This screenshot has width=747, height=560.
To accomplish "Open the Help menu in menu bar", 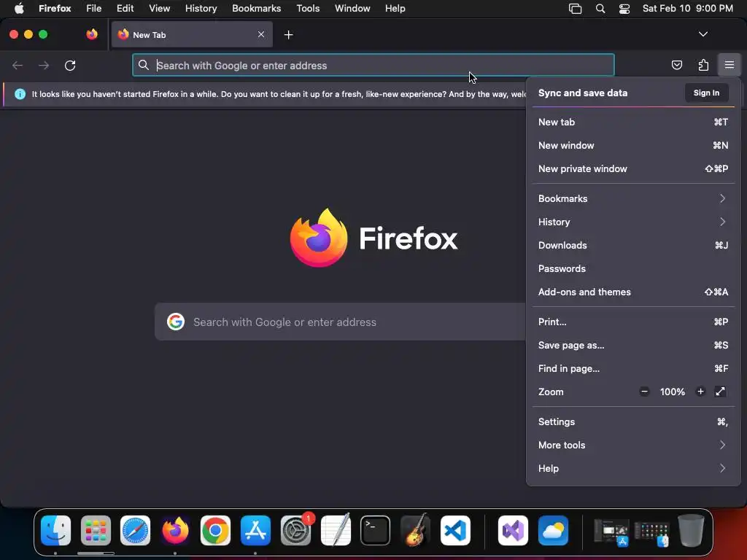I will (x=395, y=9).
